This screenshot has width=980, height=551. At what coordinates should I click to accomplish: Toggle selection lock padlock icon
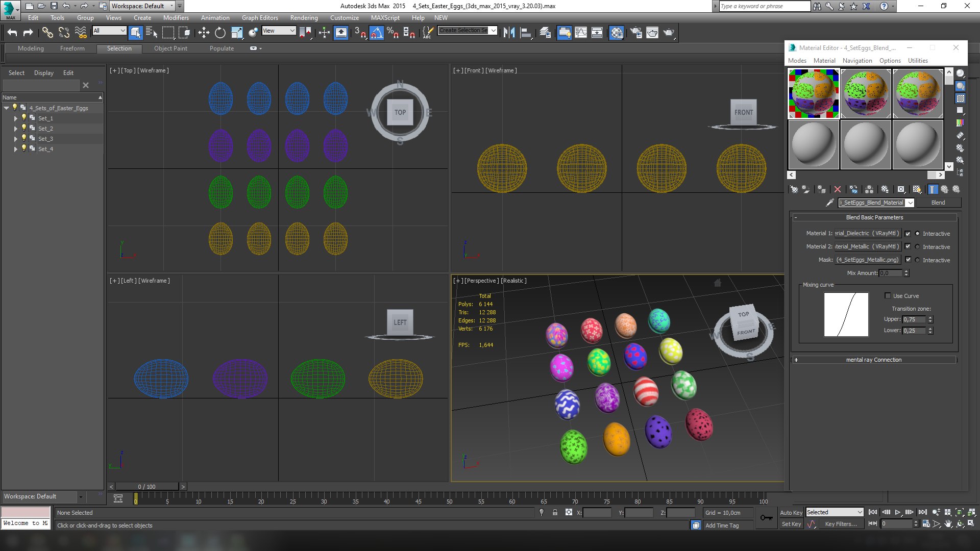click(555, 513)
